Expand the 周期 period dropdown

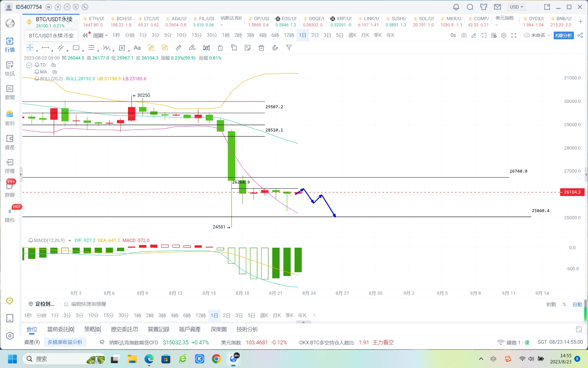[100, 35]
